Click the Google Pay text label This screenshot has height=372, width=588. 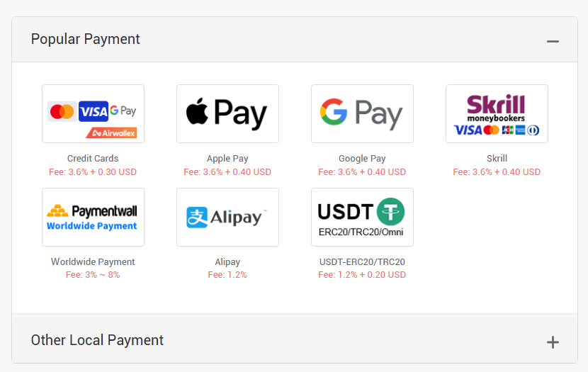[x=362, y=159]
